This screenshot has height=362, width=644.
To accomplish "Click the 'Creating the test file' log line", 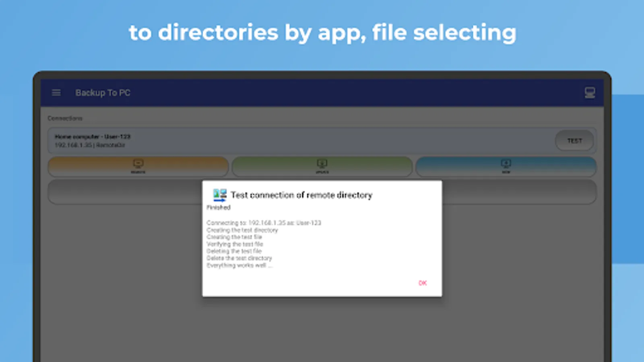I will (234, 237).
